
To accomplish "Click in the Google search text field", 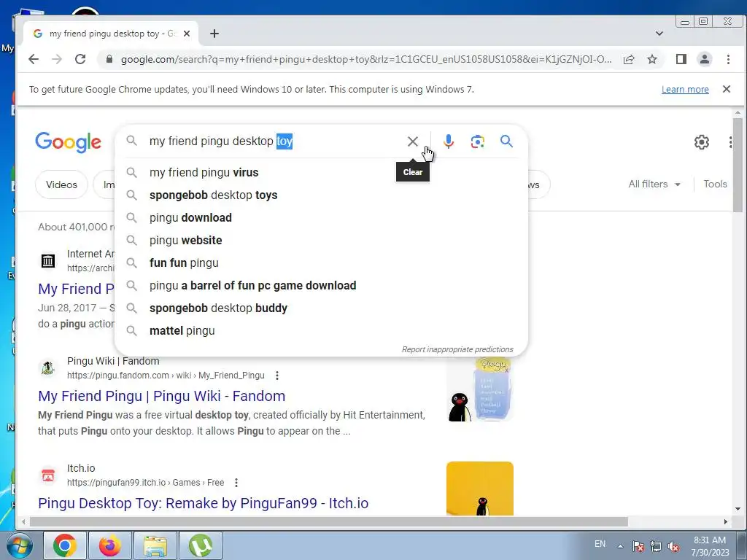I will (274, 141).
